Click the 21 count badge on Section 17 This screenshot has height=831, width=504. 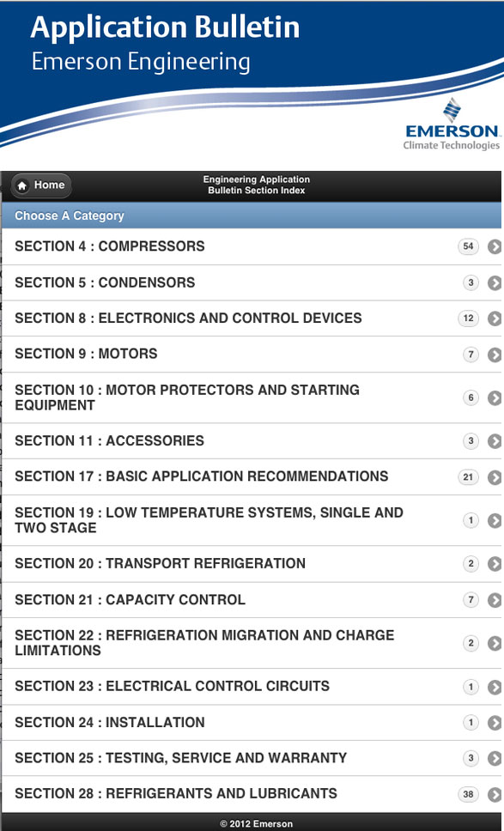[468, 477]
